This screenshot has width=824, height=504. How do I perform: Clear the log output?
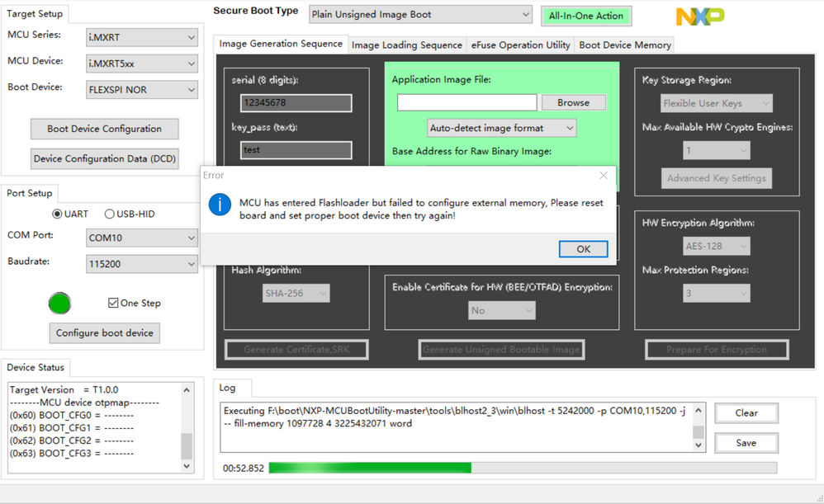pyautogui.click(x=746, y=413)
